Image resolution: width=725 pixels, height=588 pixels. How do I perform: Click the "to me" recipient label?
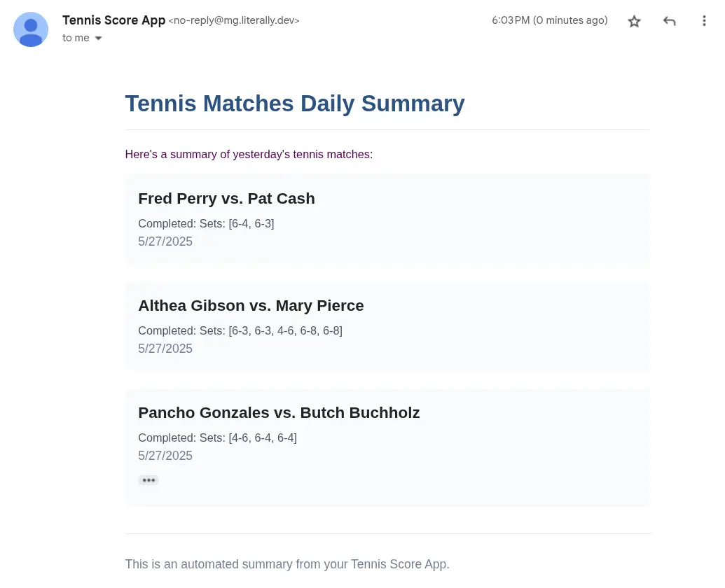(x=76, y=38)
